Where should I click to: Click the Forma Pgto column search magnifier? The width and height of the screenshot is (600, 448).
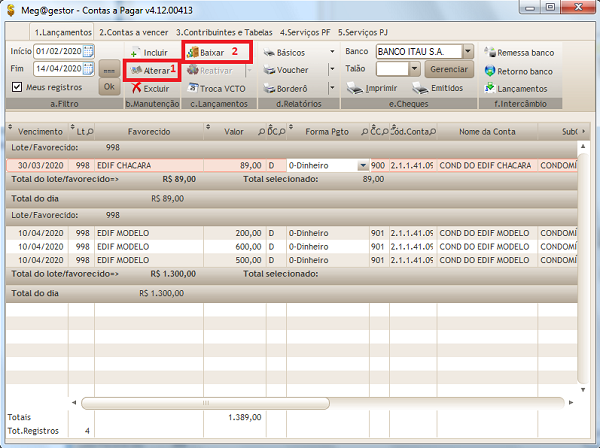[x=365, y=132]
